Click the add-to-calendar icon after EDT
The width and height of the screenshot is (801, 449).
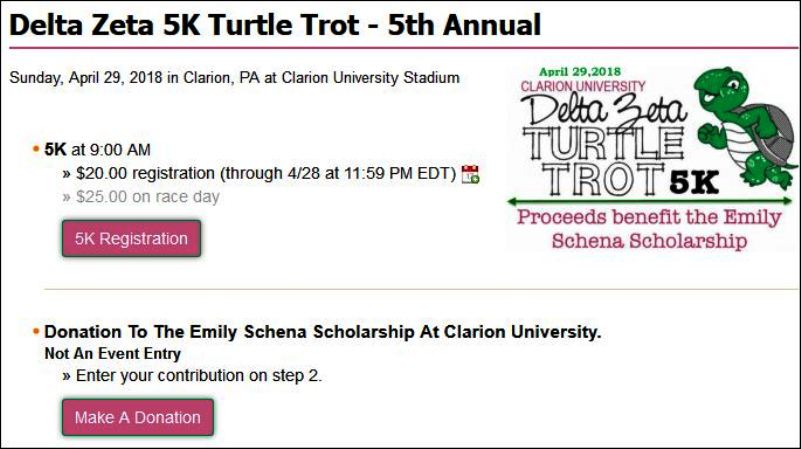(470, 174)
